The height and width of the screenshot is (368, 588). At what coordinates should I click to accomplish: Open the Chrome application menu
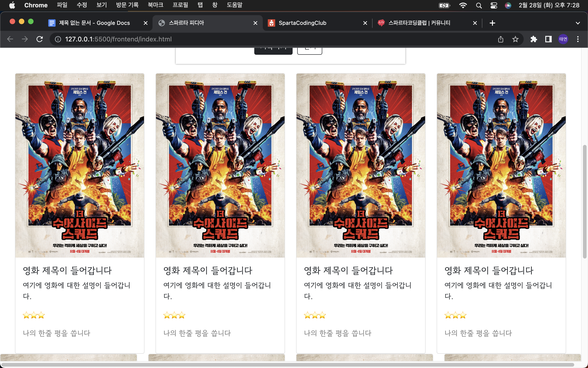[x=36, y=5]
